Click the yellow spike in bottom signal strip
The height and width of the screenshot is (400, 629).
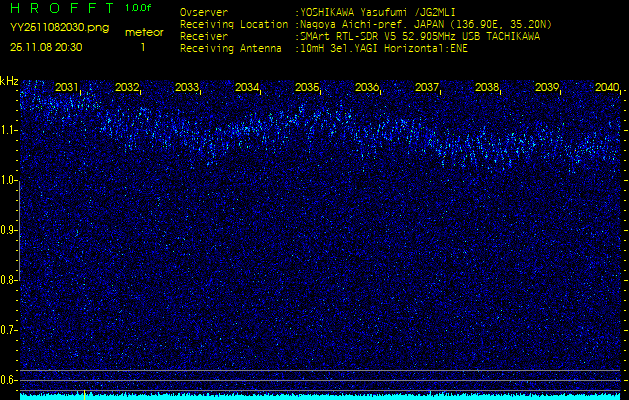click(x=85, y=394)
